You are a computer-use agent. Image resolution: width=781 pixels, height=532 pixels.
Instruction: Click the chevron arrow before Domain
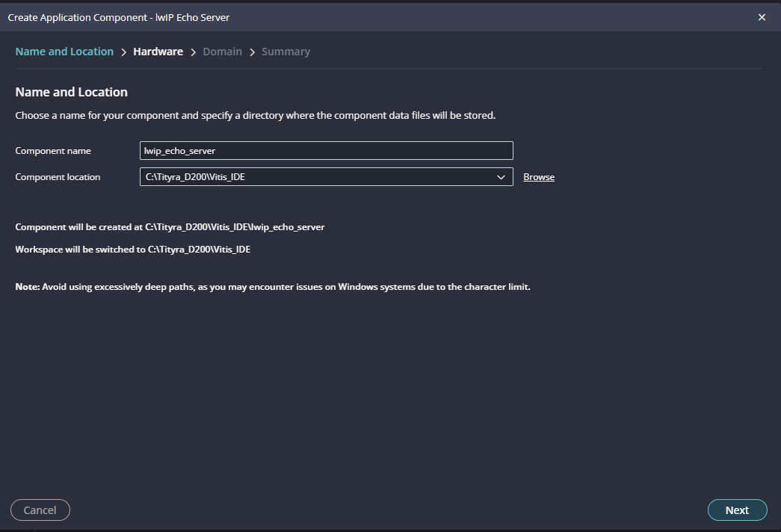193,52
